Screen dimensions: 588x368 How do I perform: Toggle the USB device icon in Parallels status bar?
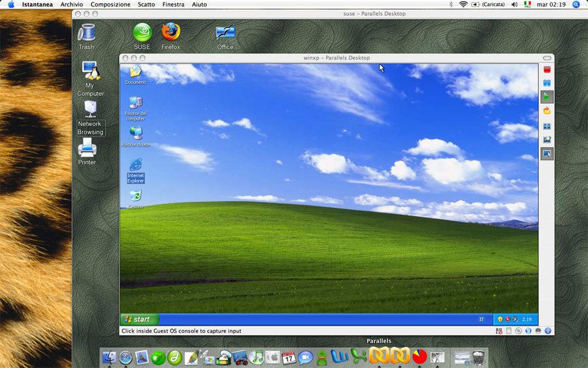[547, 331]
